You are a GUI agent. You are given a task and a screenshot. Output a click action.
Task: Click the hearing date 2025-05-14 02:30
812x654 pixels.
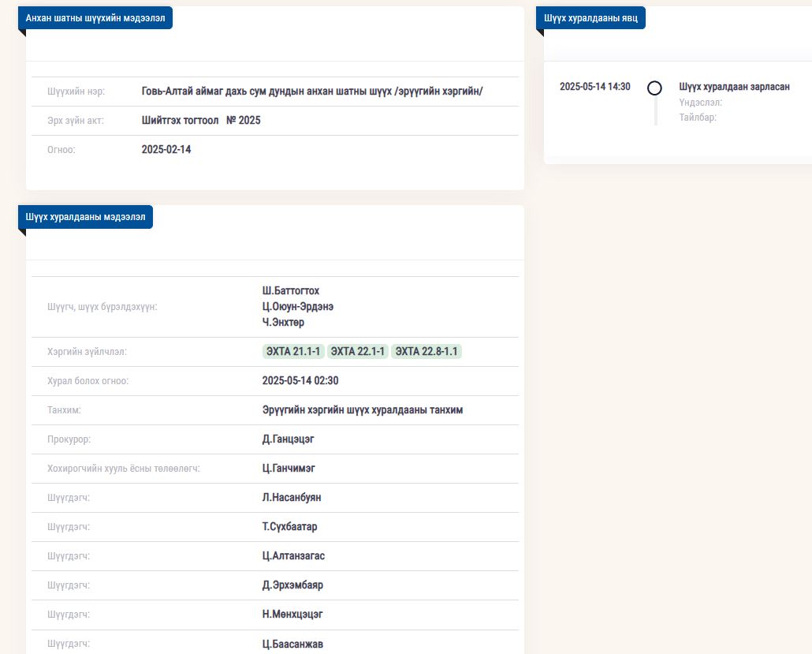click(300, 381)
